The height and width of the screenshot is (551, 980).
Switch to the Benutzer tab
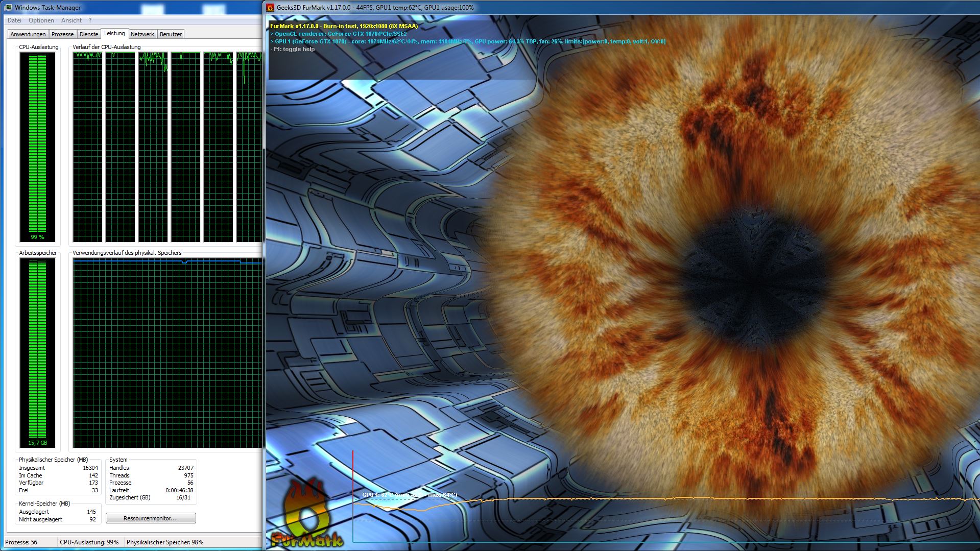pyautogui.click(x=171, y=34)
